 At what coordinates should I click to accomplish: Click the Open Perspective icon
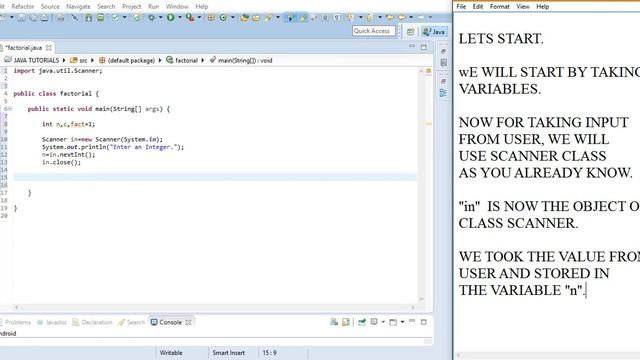click(x=411, y=31)
